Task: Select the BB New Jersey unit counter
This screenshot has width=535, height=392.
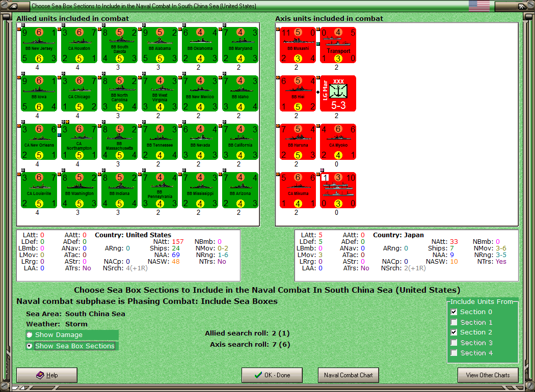Action: (x=39, y=45)
